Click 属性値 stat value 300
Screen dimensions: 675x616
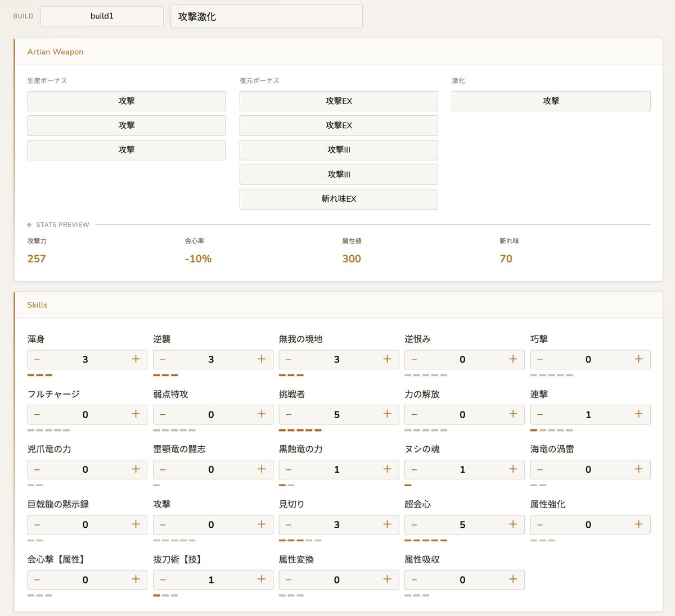[x=352, y=259]
